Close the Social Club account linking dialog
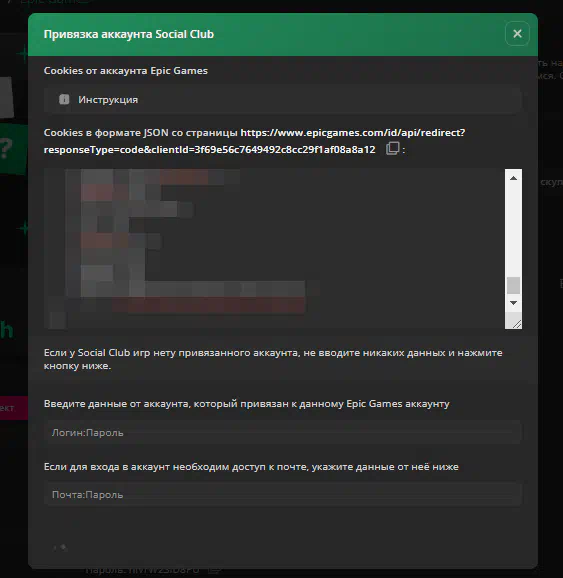 coord(517,34)
